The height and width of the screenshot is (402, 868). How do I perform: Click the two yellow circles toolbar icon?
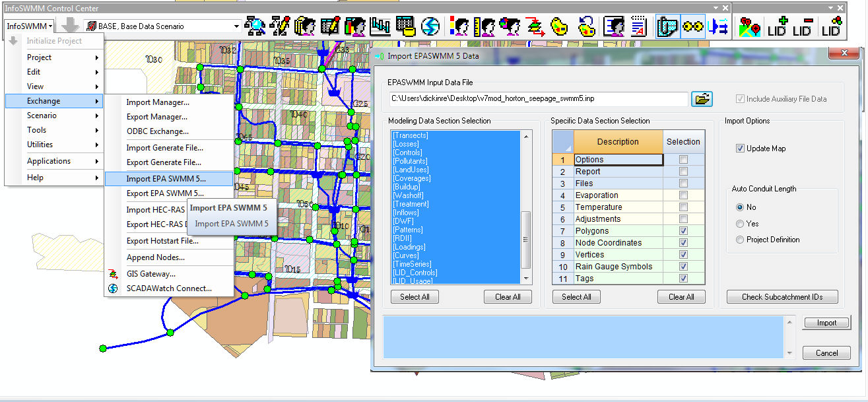692,26
